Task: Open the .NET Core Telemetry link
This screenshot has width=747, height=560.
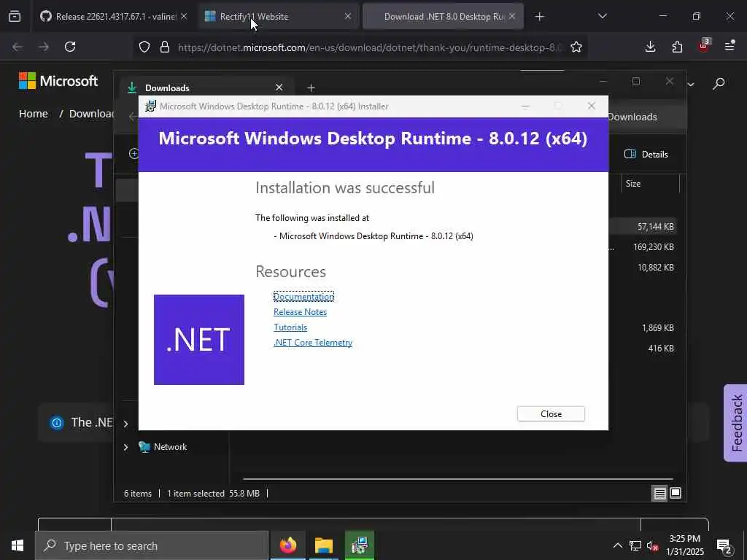Action: tap(313, 343)
